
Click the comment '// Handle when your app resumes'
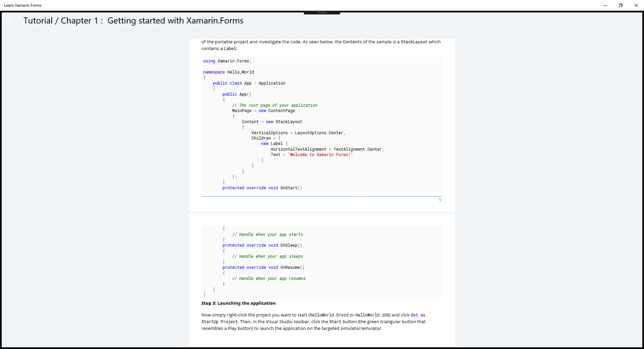pyautogui.click(x=269, y=279)
